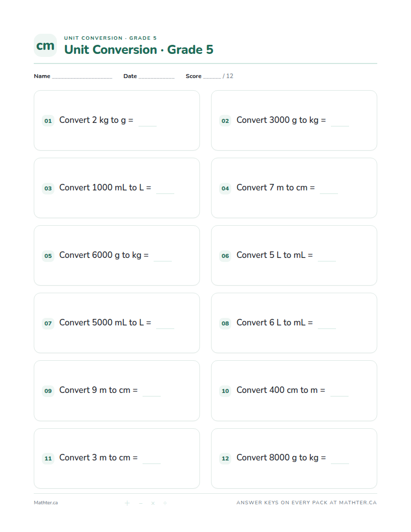
Task: Click the 'Unit Conversion · Grade 5' main title
Action: [139, 49]
